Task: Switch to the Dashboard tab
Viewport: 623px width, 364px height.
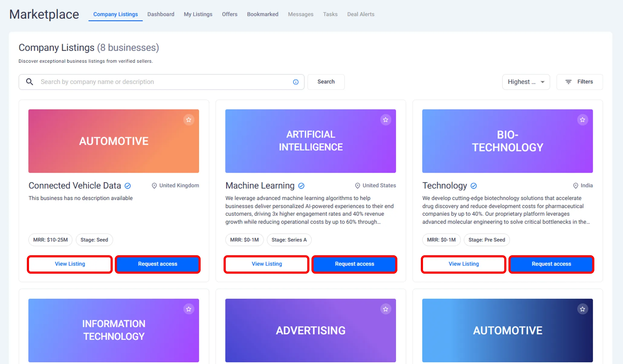Action: (161, 14)
